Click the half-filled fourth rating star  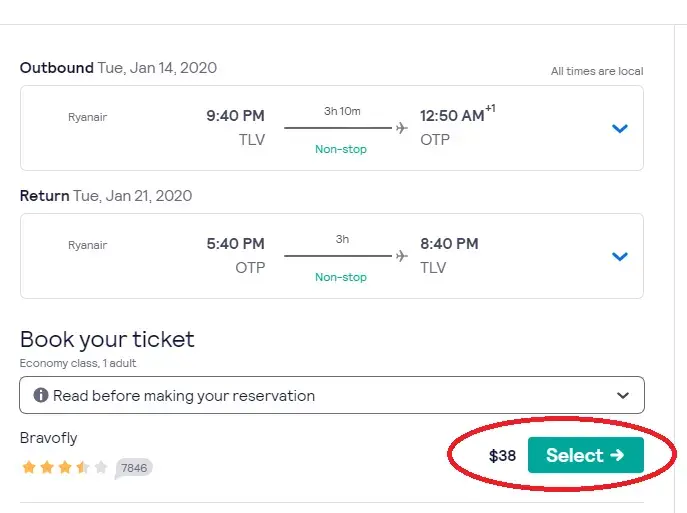(83, 467)
